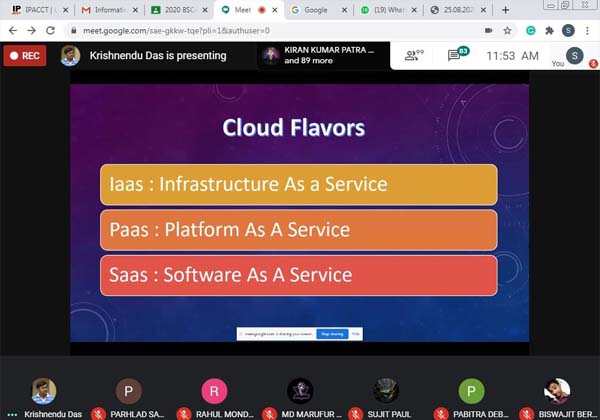
Task: Click 'and 89 more' participants text
Action: (308, 61)
